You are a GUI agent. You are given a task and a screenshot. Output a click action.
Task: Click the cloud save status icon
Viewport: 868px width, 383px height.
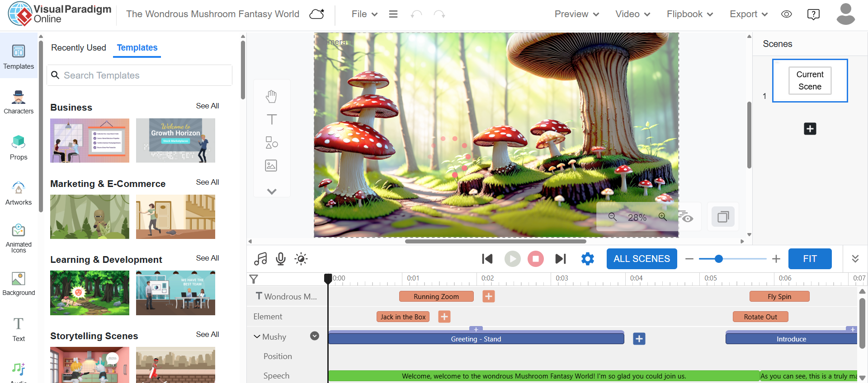click(317, 14)
